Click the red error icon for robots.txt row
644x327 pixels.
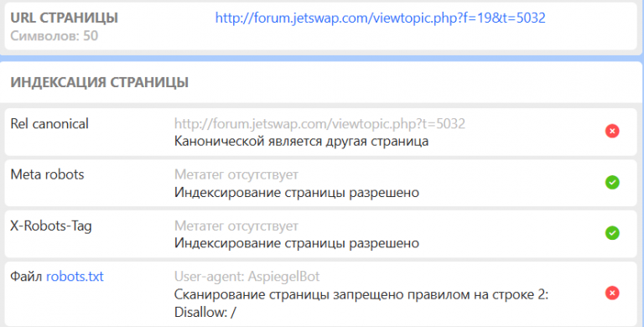click(612, 293)
